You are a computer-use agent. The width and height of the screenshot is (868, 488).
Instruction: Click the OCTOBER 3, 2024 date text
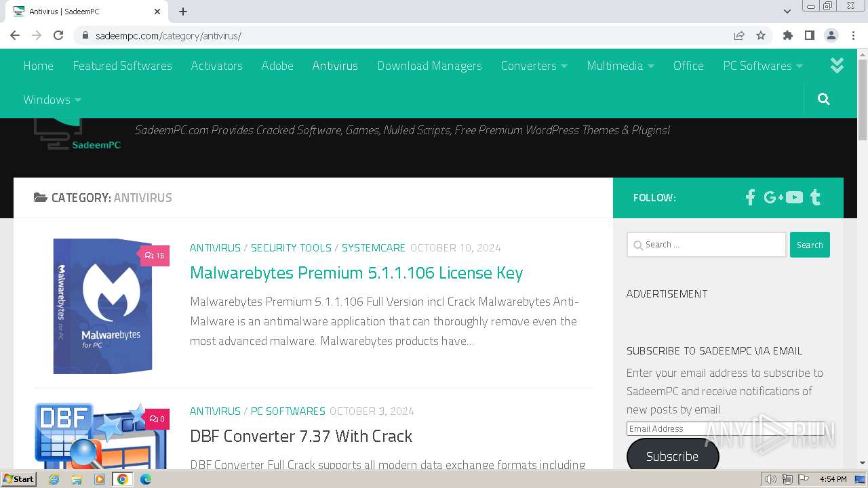point(372,411)
